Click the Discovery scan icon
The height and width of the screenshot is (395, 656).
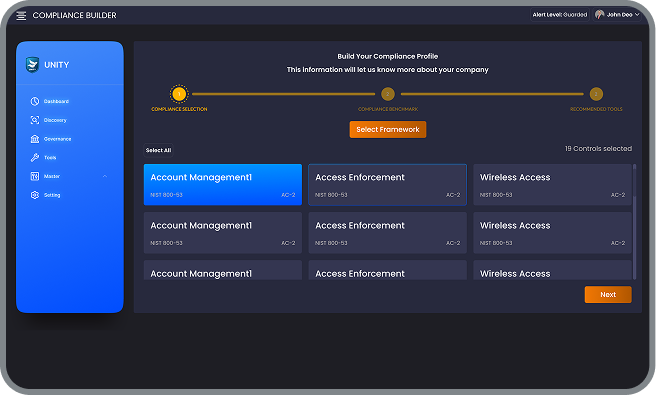[35, 120]
